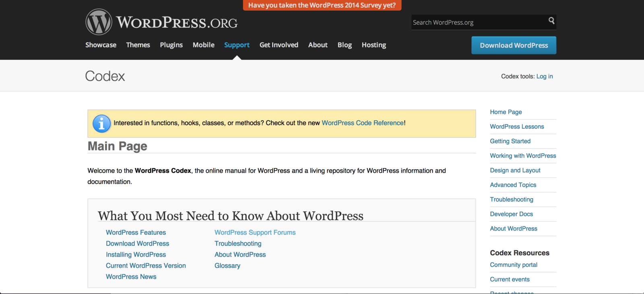Select the Support navigation item

pos(237,45)
